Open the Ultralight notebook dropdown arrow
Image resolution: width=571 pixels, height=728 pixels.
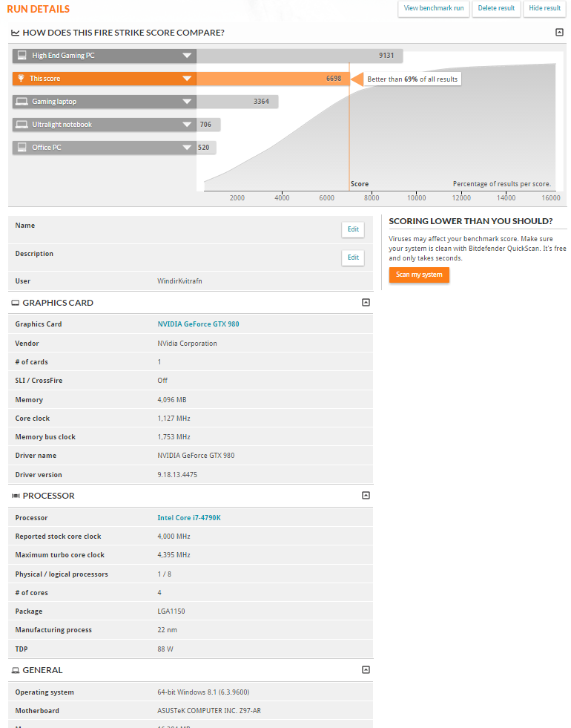point(187,125)
